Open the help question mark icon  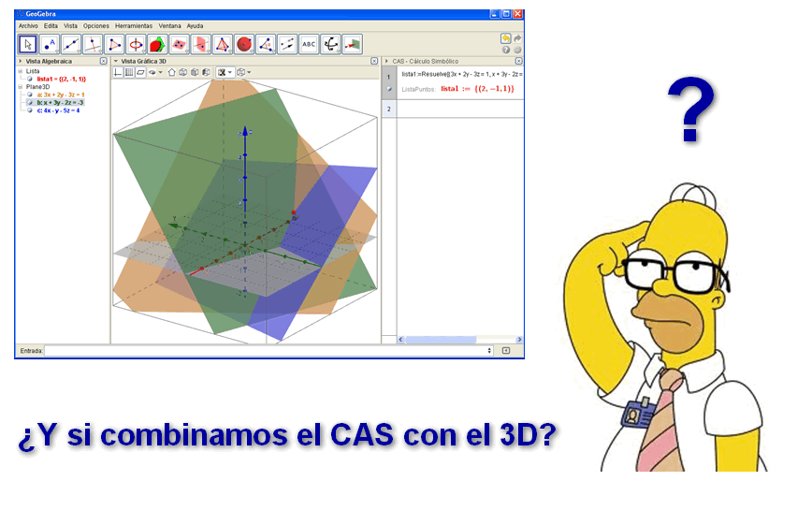point(506,50)
